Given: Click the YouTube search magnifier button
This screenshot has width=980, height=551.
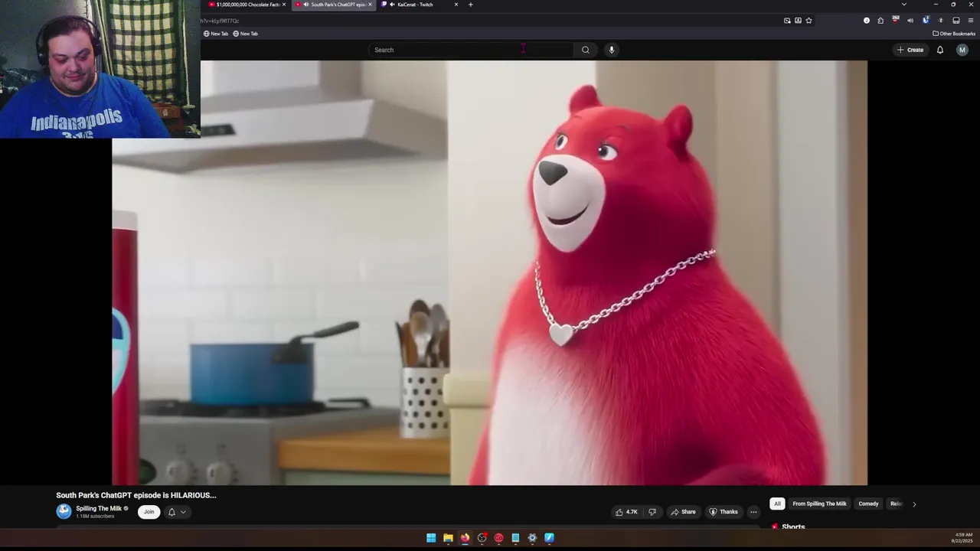Looking at the screenshot, I should pyautogui.click(x=586, y=50).
